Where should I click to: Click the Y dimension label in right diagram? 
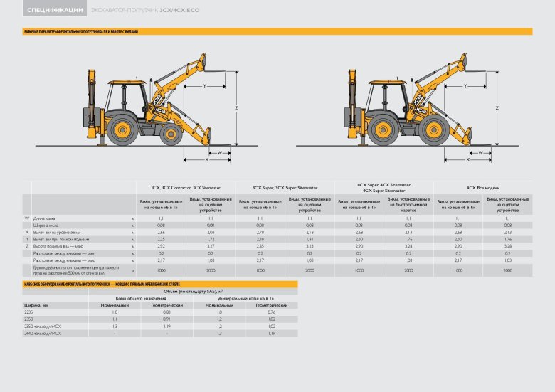[x=465, y=85]
